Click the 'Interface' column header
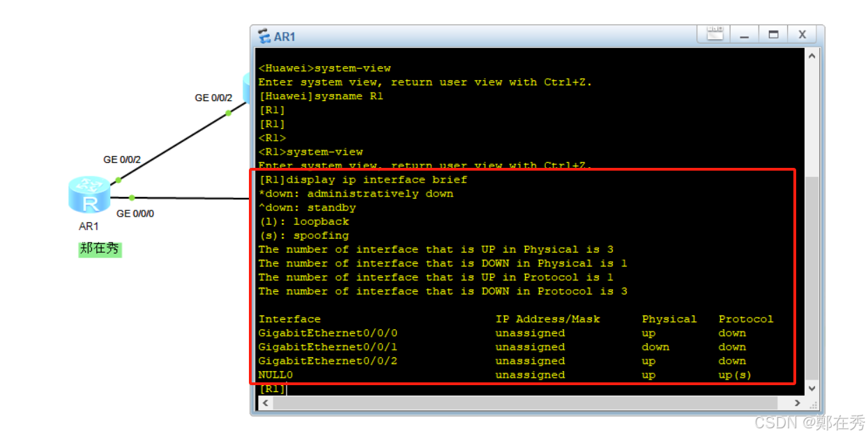 pyautogui.click(x=289, y=319)
